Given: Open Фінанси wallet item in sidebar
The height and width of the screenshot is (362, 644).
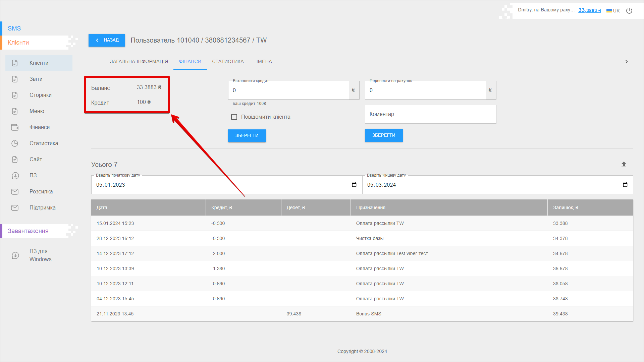Looking at the screenshot, I should coord(39,127).
